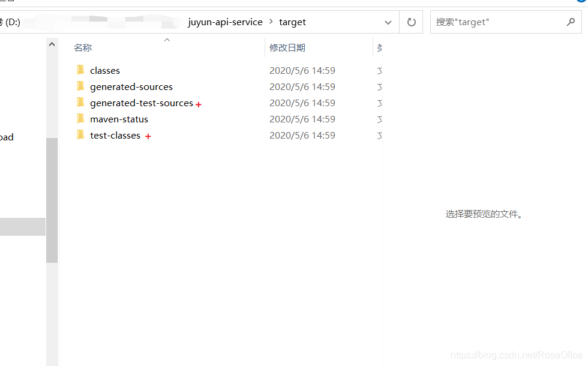Open the address history dropdown arrow
The height and width of the screenshot is (366, 588).
pyautogui.click(x=388, y=23)
